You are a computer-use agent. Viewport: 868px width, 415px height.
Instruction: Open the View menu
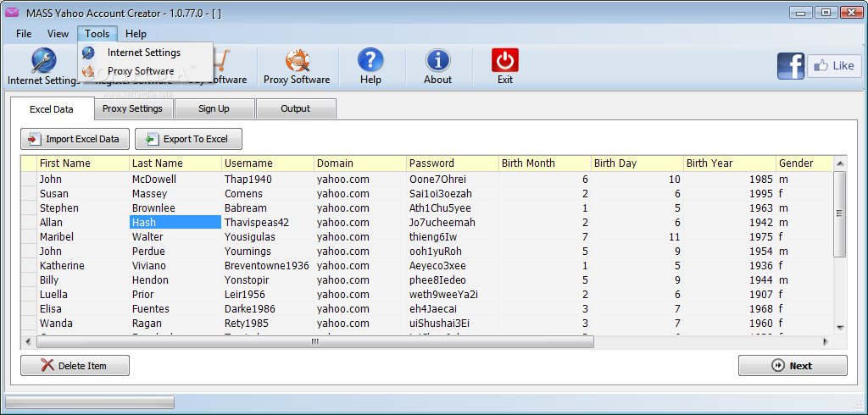click(58, 34)
